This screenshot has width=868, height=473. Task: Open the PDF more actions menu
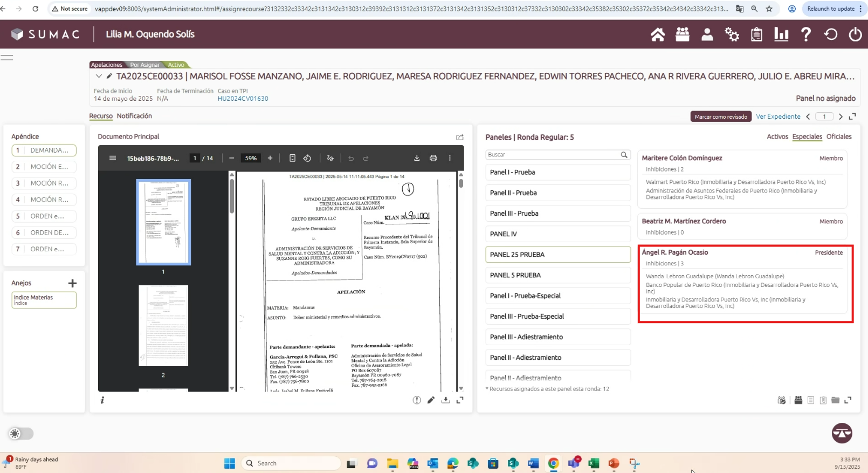pyautogui.click(x=450, y=158)
